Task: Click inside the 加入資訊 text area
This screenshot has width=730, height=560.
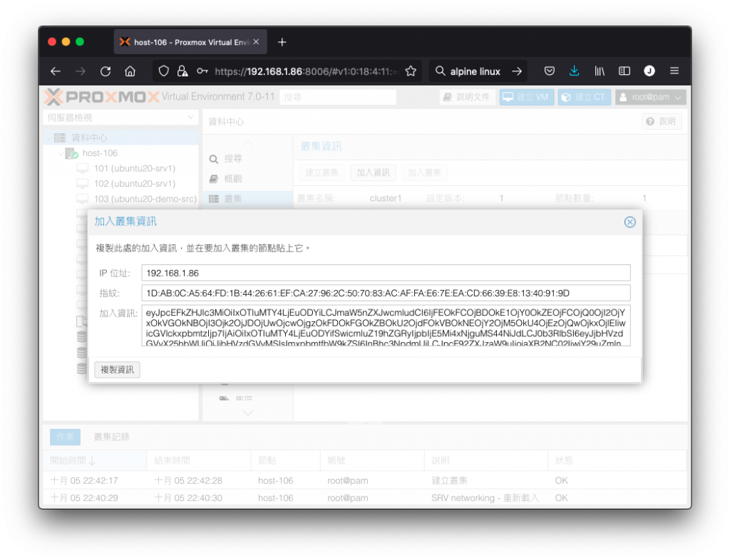Action: tap(386, 326)
